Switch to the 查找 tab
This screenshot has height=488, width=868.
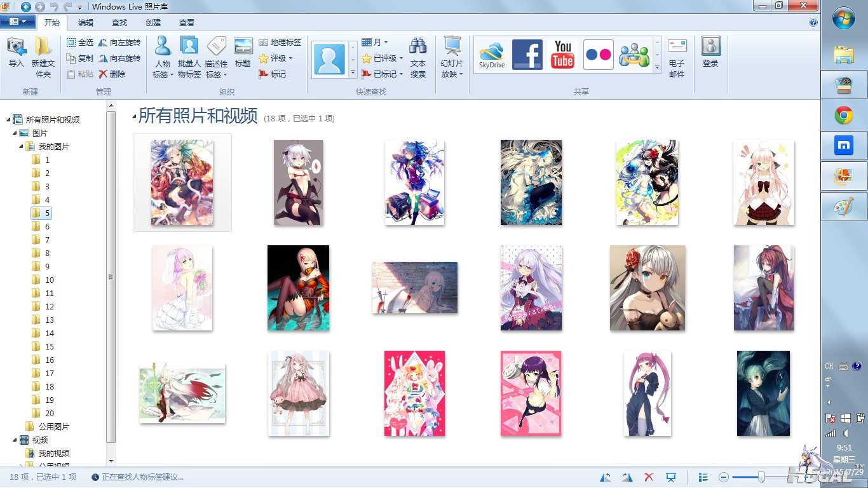click(x=119, y=23)
